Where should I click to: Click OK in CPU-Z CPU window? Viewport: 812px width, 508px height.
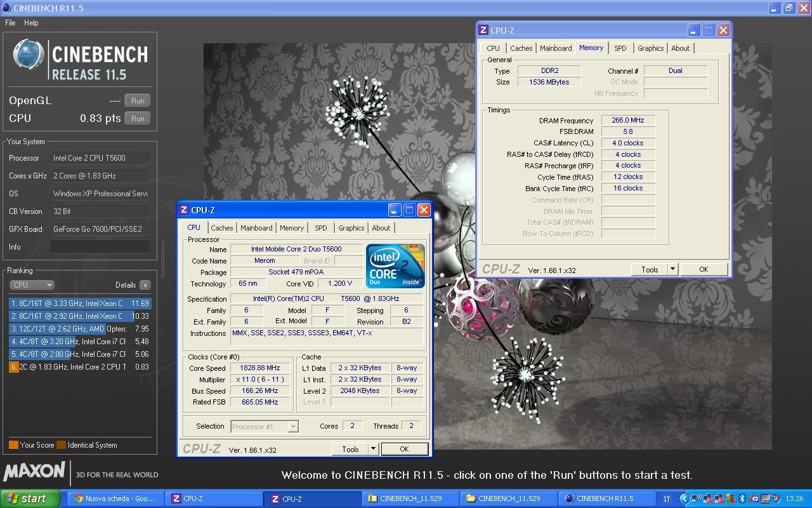(404, 449)
